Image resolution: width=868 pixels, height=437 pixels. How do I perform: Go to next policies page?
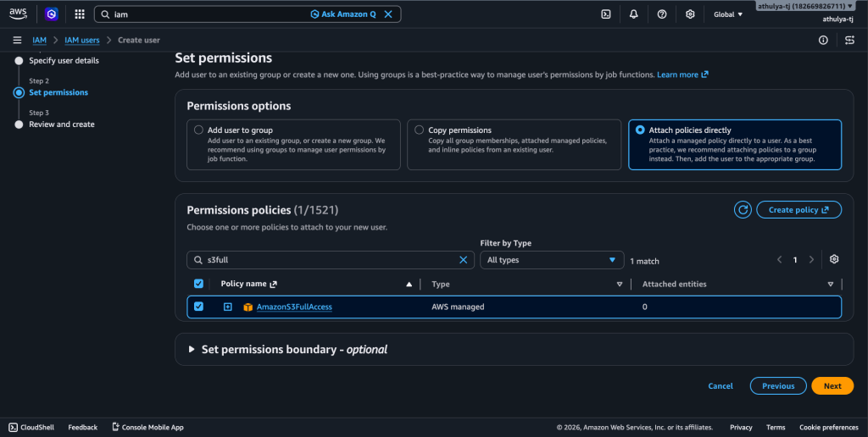point(811,259)
